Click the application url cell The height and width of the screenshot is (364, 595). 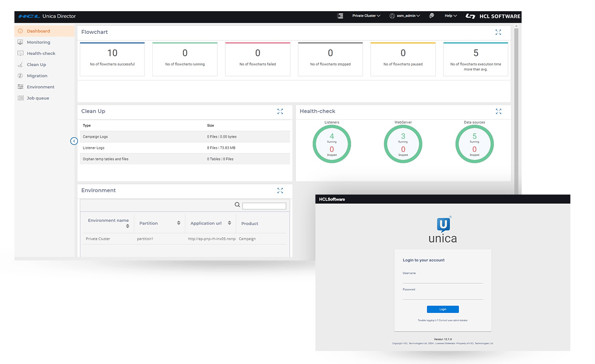pyautogui.click(x=212, y=239)
